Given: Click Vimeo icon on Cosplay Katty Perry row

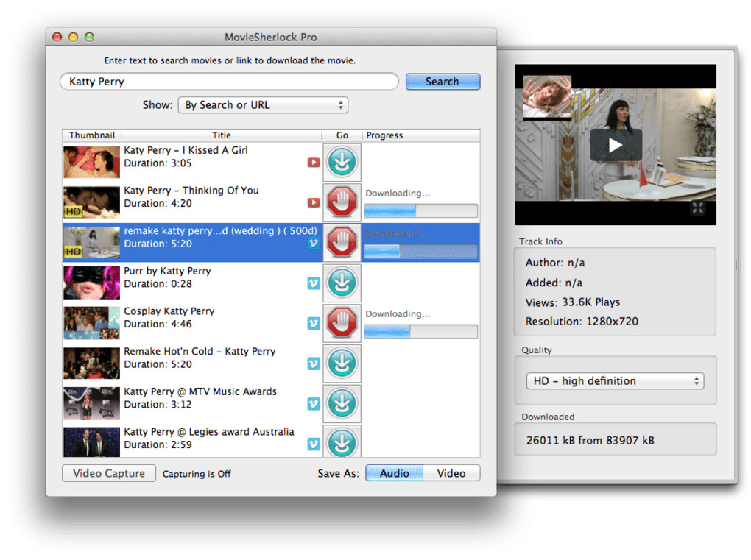Looking at the screenshot, I should (x=314, y=324).
